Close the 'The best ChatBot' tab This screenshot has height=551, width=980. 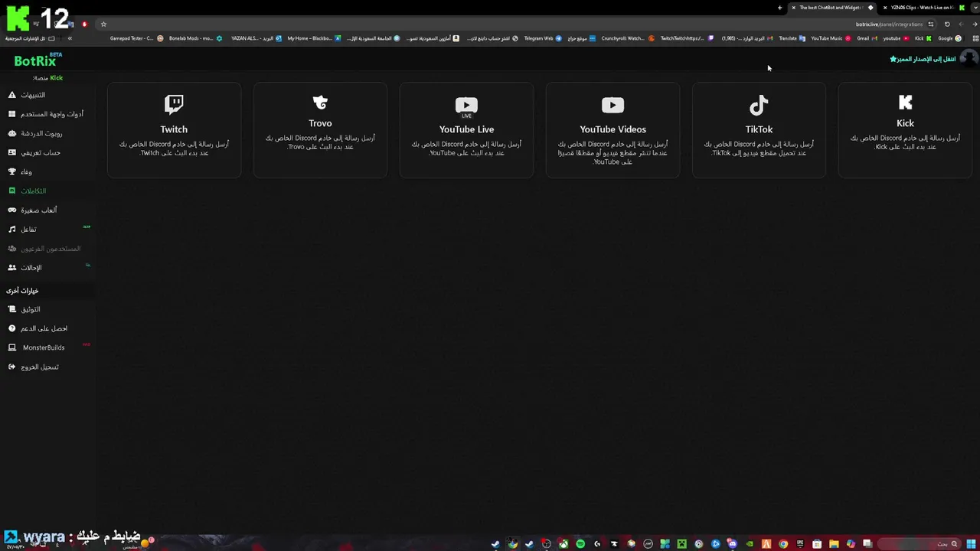coord(793,8)
